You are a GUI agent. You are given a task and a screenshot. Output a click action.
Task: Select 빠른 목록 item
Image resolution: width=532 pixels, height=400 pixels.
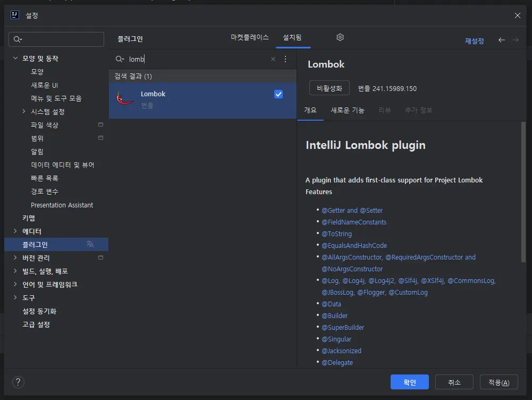(x=45, y=178)
